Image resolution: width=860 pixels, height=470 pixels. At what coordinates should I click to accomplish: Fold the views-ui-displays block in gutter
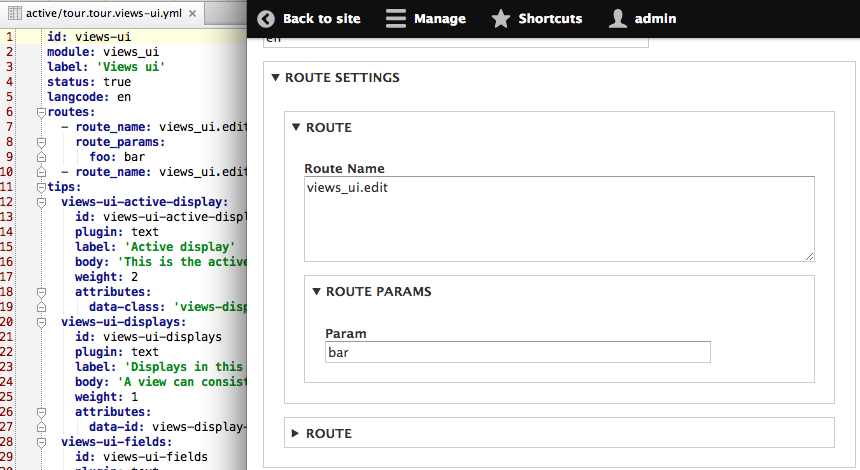[41, 322]
